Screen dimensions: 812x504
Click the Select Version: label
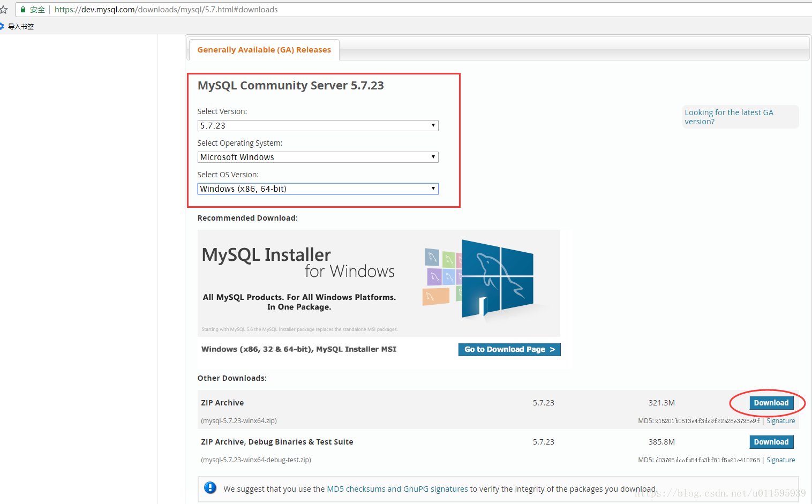222,111
